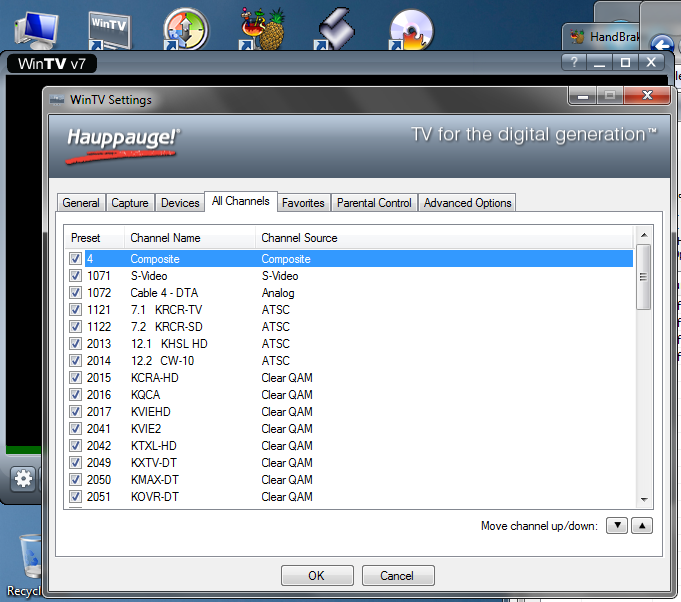This screenshot has height=602, width=681.
Task: Select the KQCA channel row
Action: 349,394
